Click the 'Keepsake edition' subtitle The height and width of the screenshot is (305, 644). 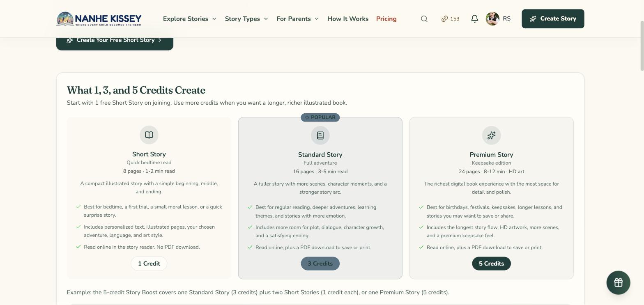click(x=491, y=163)
